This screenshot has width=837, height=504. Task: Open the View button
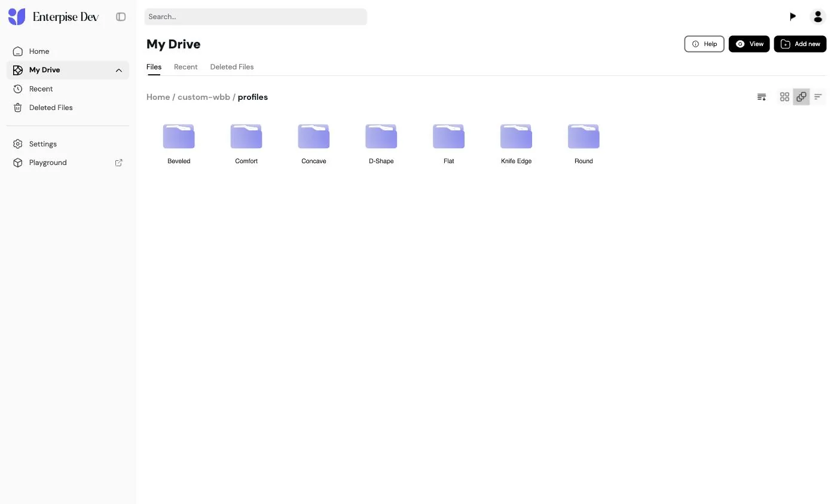tap(749, 44)
